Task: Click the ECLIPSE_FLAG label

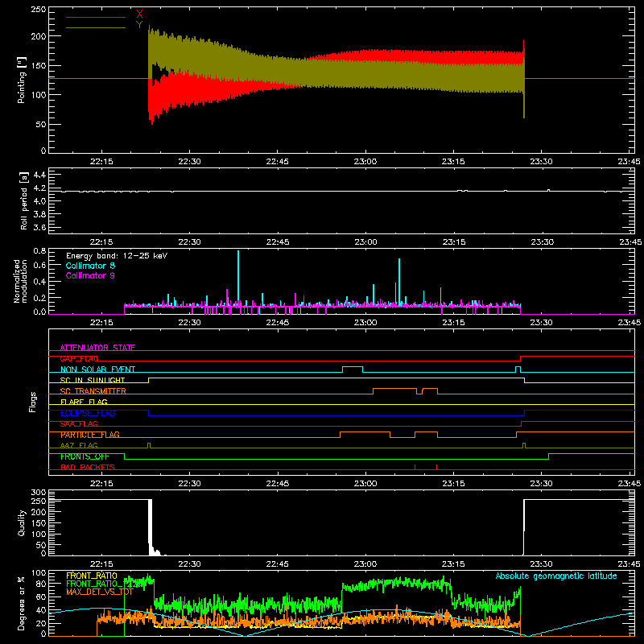Action: pyautogui.click(x=88, y=413)
